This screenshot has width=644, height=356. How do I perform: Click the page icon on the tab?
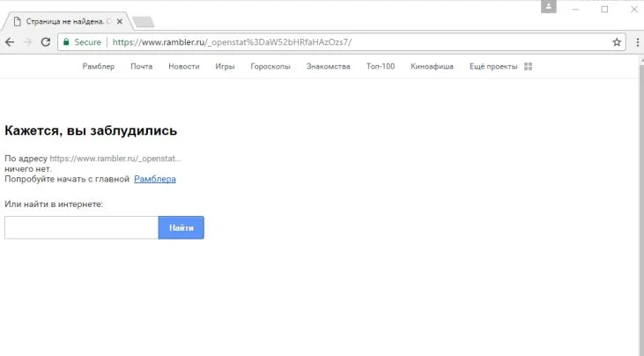18,21
